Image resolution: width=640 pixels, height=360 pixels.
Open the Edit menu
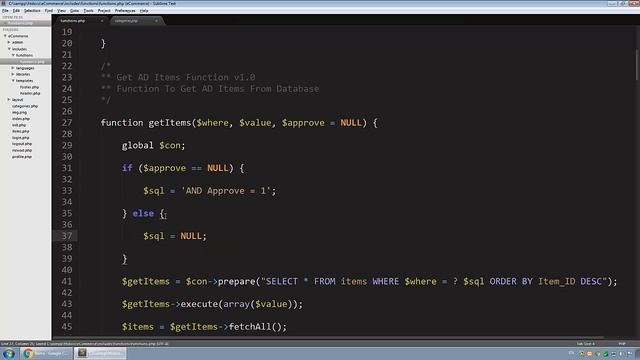tap(16, 11)
